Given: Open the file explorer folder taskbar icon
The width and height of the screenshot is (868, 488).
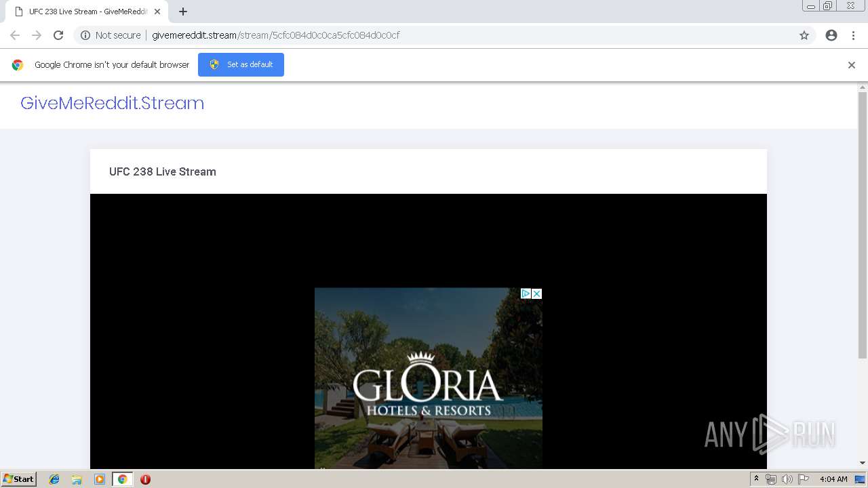Looking at the screenshot, I should point(77,479).
